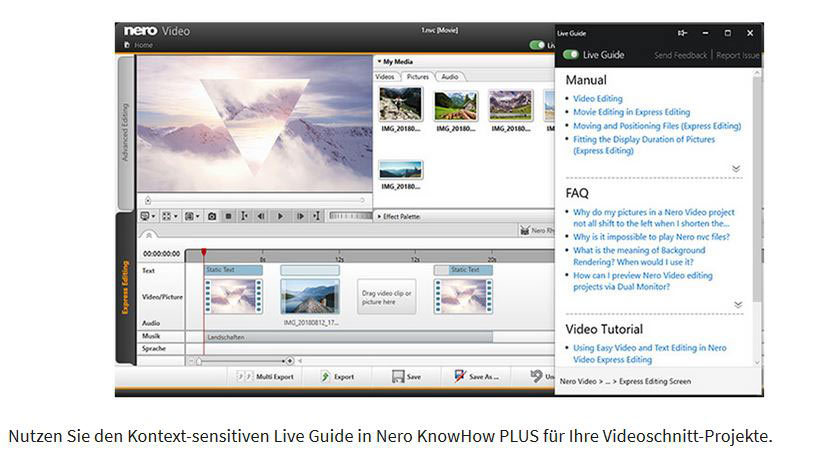Select the Landschaften music clip
This screenshot has height=467, width=823.
pyautogui.click(x=349, y=337)
